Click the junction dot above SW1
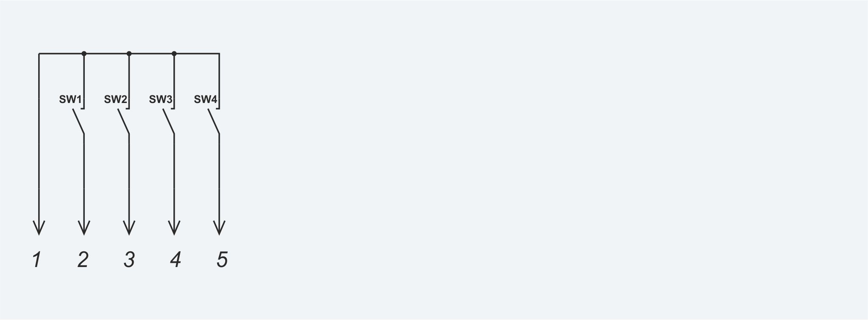This screenshot has height=320, width=868. [84, 54]
